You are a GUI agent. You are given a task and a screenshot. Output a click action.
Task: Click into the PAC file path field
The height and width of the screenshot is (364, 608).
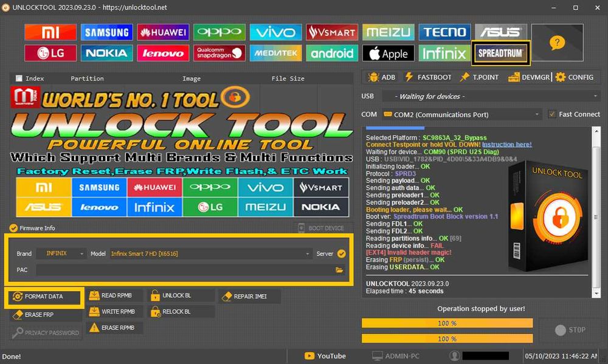click(x=185, y=270)
